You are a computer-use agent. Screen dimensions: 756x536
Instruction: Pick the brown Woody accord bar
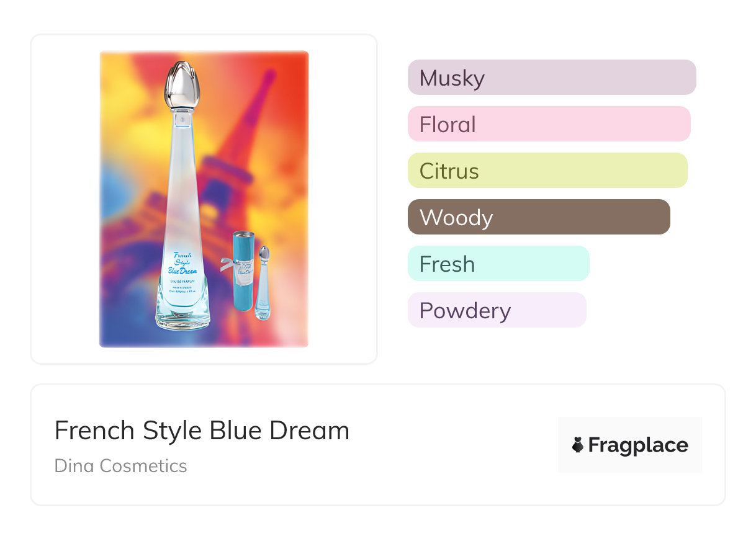(538, 217)
